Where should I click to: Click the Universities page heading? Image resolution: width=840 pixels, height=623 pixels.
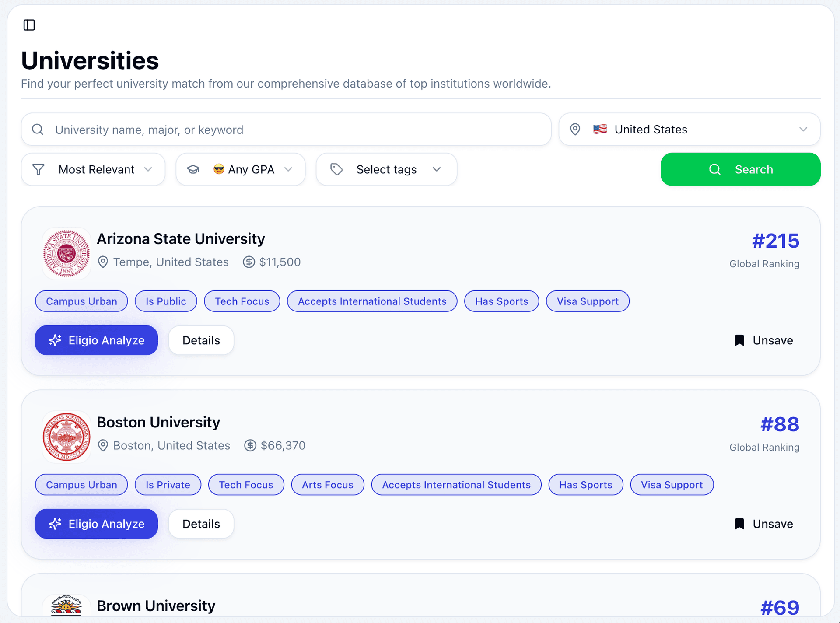tap(90, 60)
